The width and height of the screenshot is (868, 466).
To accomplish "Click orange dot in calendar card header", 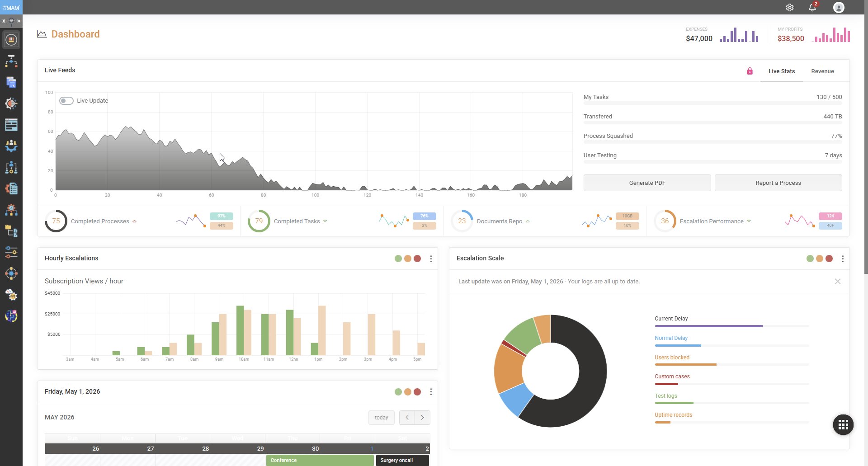I will (x=408, y=392).
